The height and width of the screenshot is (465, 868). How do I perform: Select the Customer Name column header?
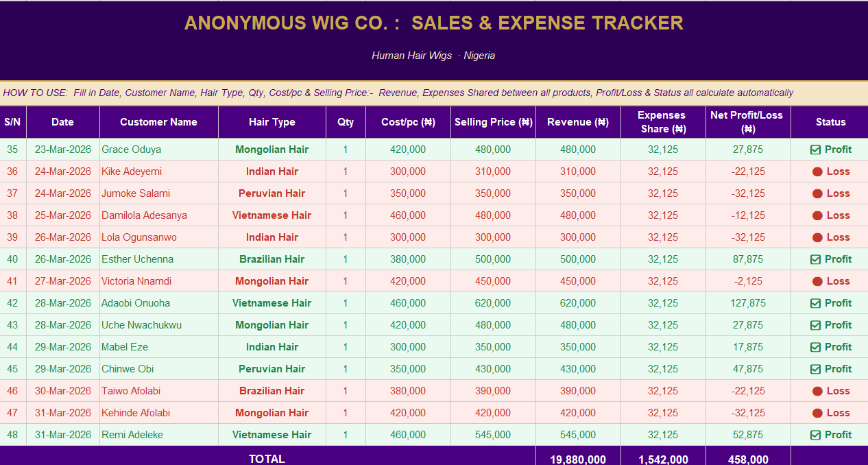[x=158, y=122]
